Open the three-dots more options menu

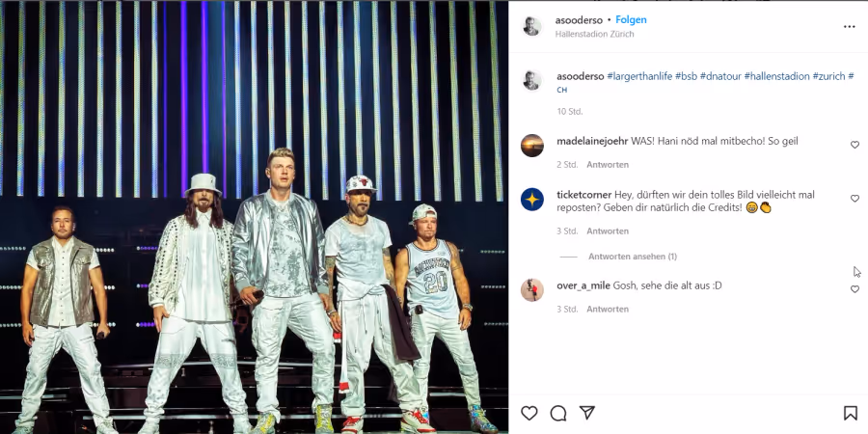coord(849,27)
